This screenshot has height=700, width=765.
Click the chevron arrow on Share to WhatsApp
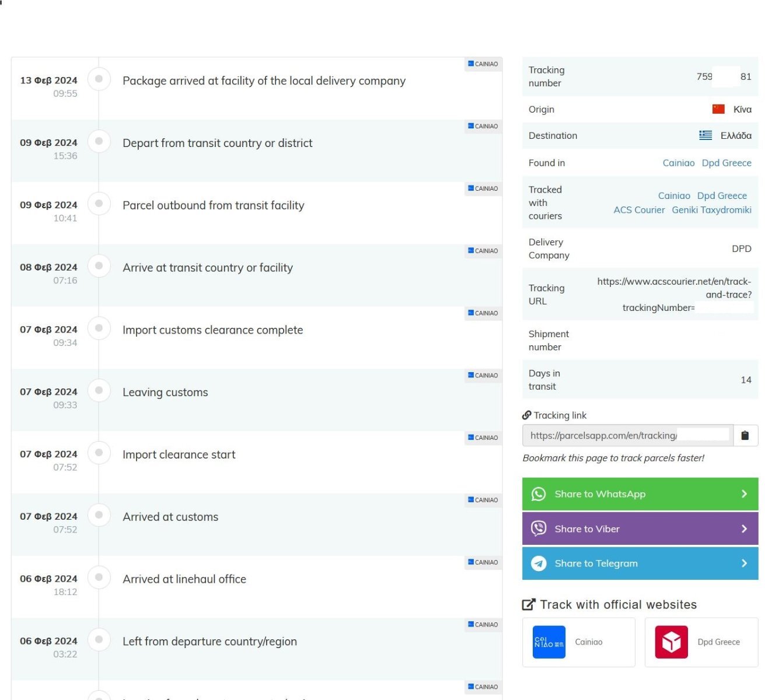tap(744, 494)
